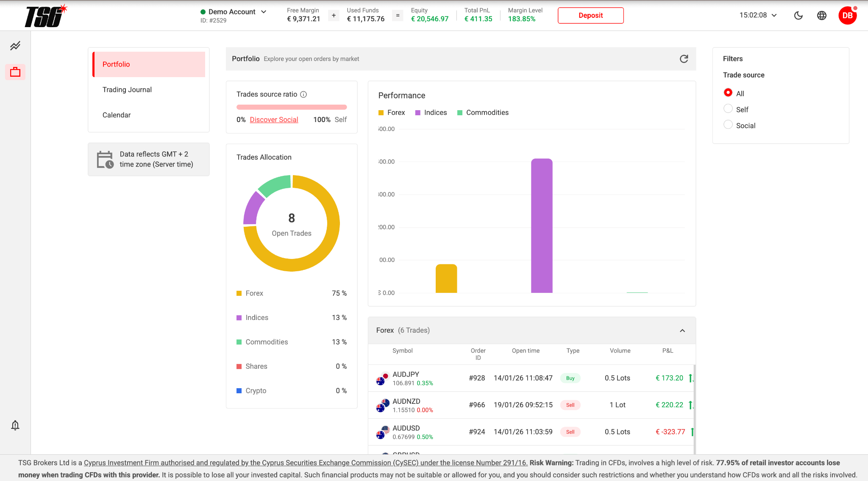Open the Calendar menu item
868x481 pixels.
pyautogui.click(x=149, y=115)
